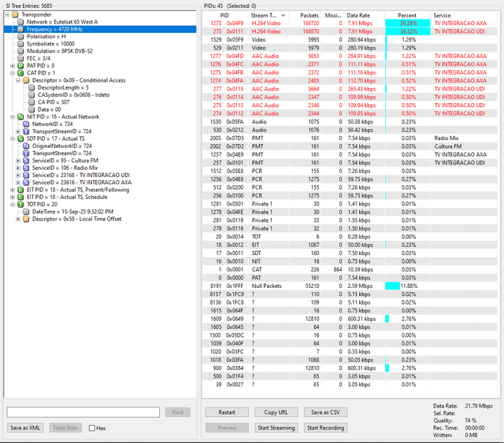Click the DateTime node icon
The image size is (504, 443).
(26, 212)
